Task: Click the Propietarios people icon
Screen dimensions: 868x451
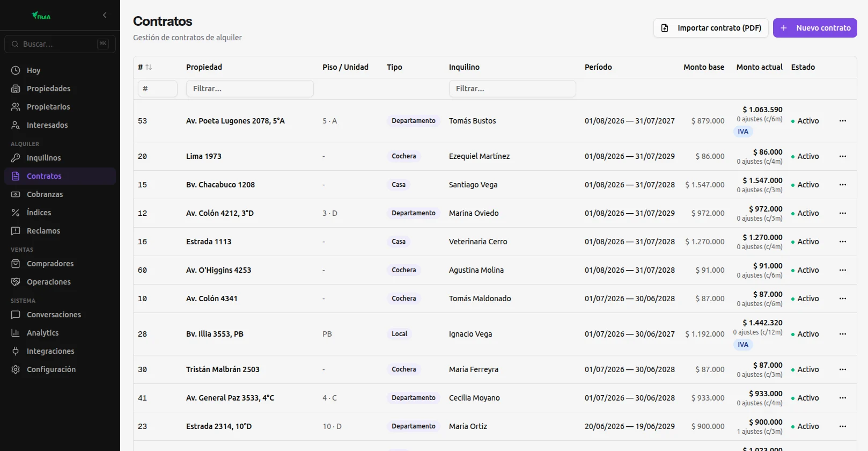Action: pyautogui.click(x=16, y=107)
